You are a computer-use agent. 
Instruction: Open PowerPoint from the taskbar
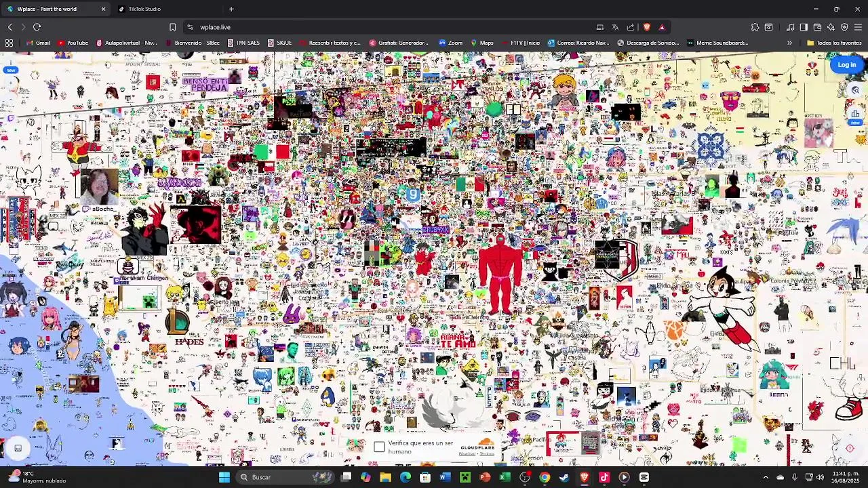[x=485, y=477]
